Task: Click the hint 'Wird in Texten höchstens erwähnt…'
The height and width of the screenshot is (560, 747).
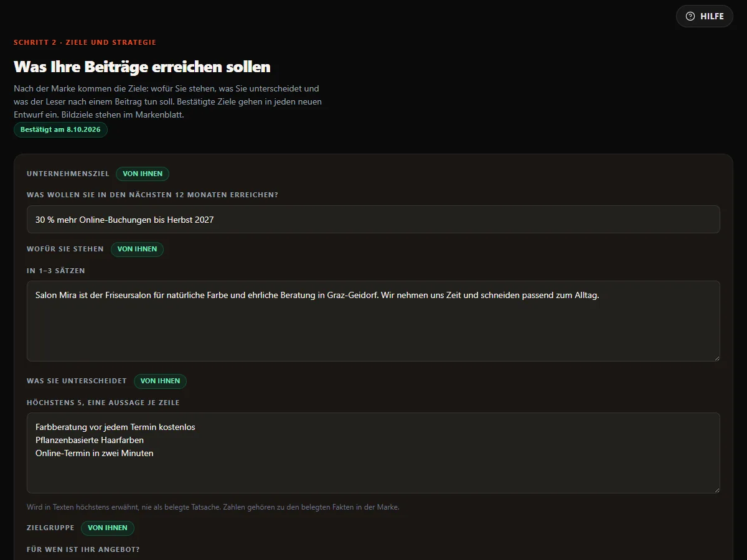Action: pos(213,507)
